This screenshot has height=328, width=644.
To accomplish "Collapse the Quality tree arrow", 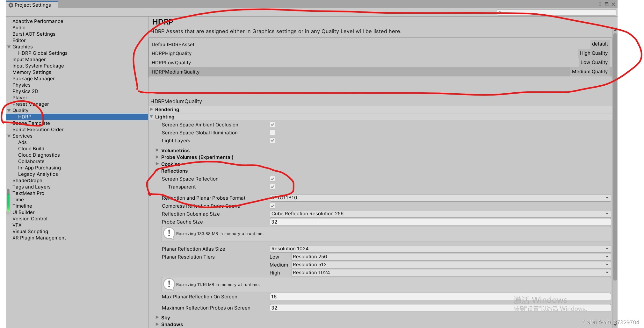I will click(x=9, y=111).
